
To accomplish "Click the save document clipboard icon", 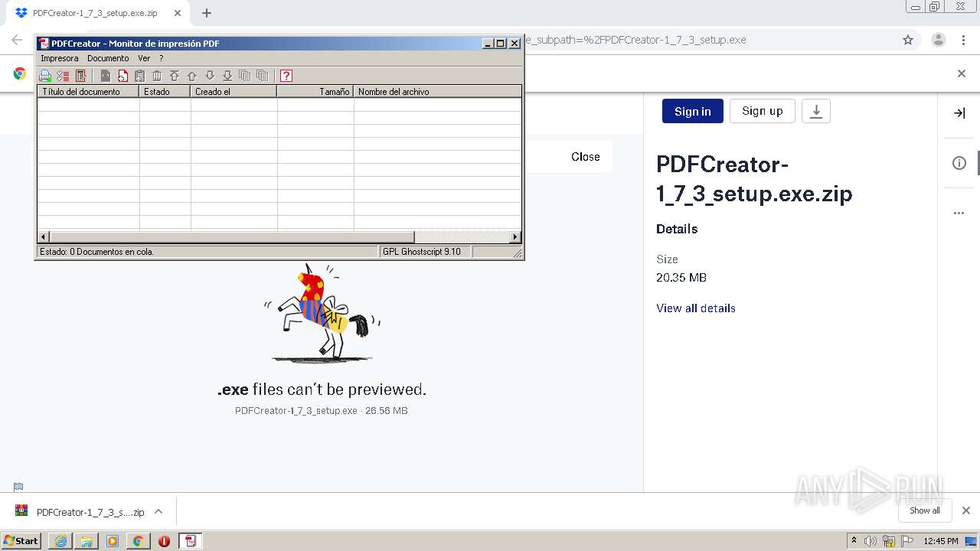I will click(139, 76).
